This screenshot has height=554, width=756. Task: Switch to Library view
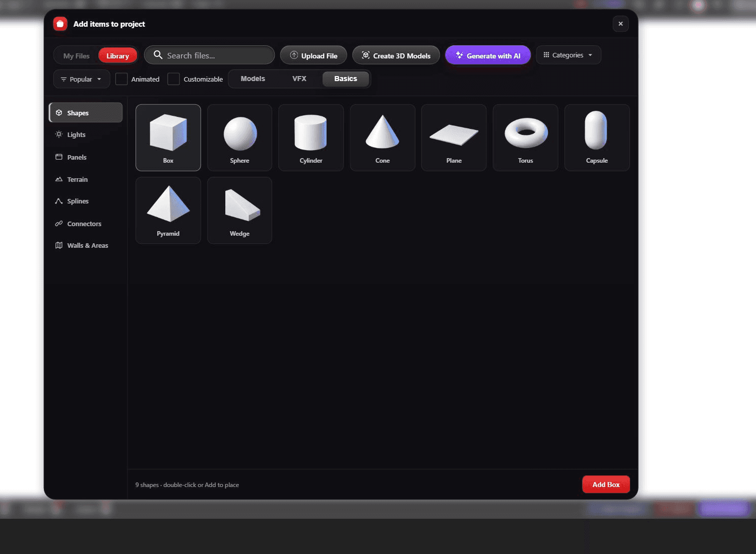(117, 56)
